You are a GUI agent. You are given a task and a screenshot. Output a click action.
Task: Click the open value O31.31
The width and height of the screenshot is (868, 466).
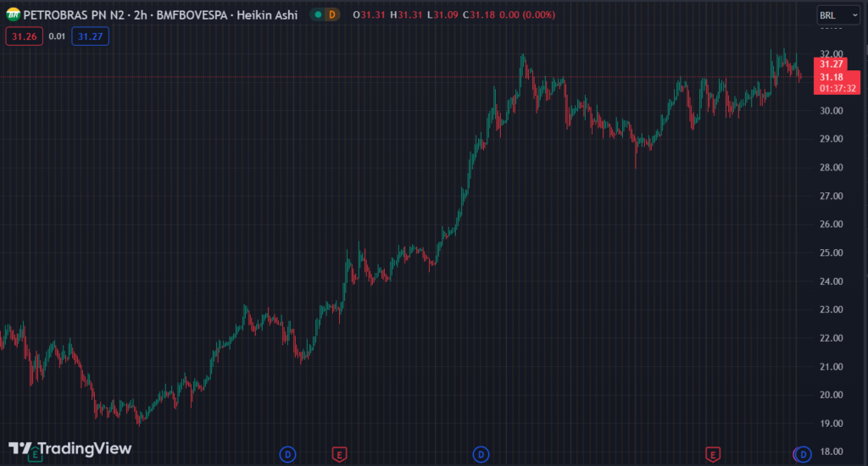click(369, 15)
